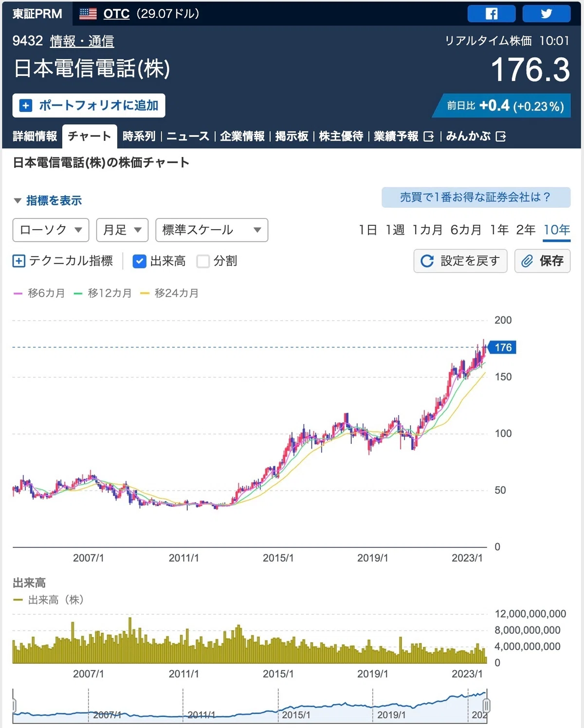Click the 176 current price marker
584x728 pixels.
502,347
